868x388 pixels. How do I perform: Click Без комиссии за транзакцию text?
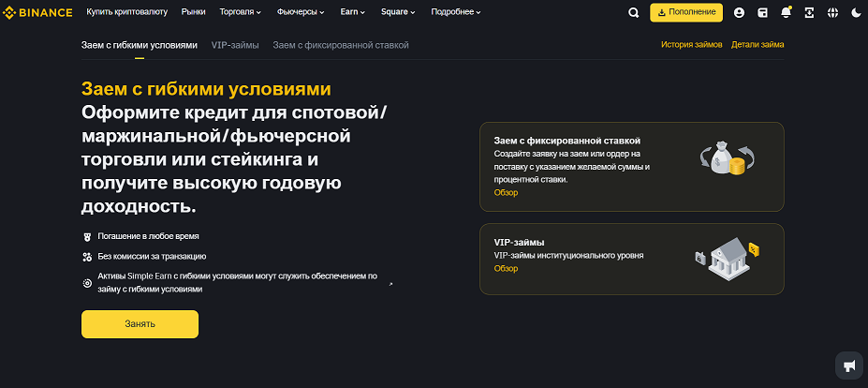[x=153, y=257]
